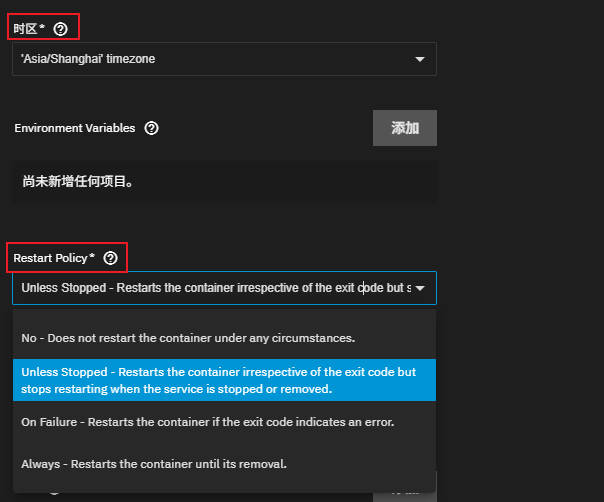
Task: Show Restart Policy help icon tooltip
Action: pyautogui.click(x=110, y=258)
